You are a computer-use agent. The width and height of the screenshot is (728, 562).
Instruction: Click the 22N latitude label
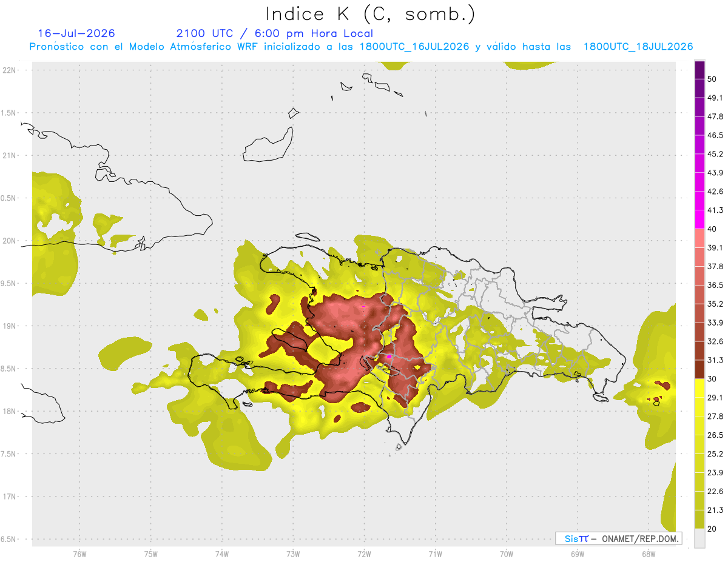point(10,70)
